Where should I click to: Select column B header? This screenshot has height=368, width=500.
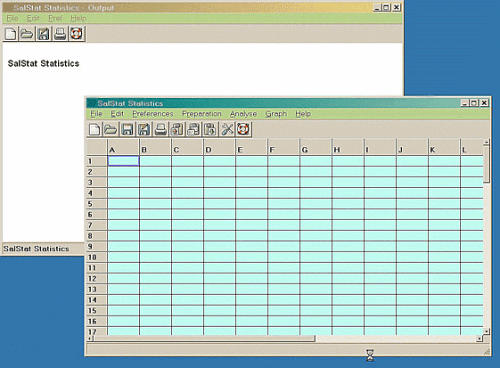(x=155, y=147)
